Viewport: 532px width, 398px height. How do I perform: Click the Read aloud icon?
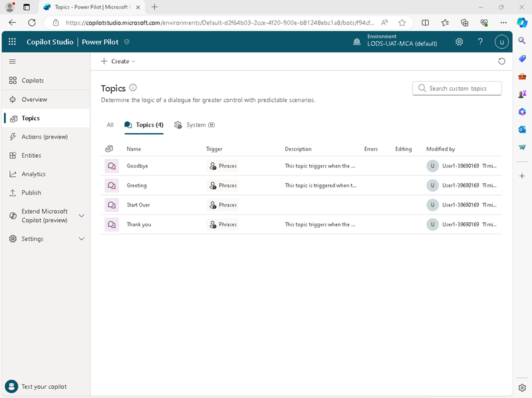384,23
